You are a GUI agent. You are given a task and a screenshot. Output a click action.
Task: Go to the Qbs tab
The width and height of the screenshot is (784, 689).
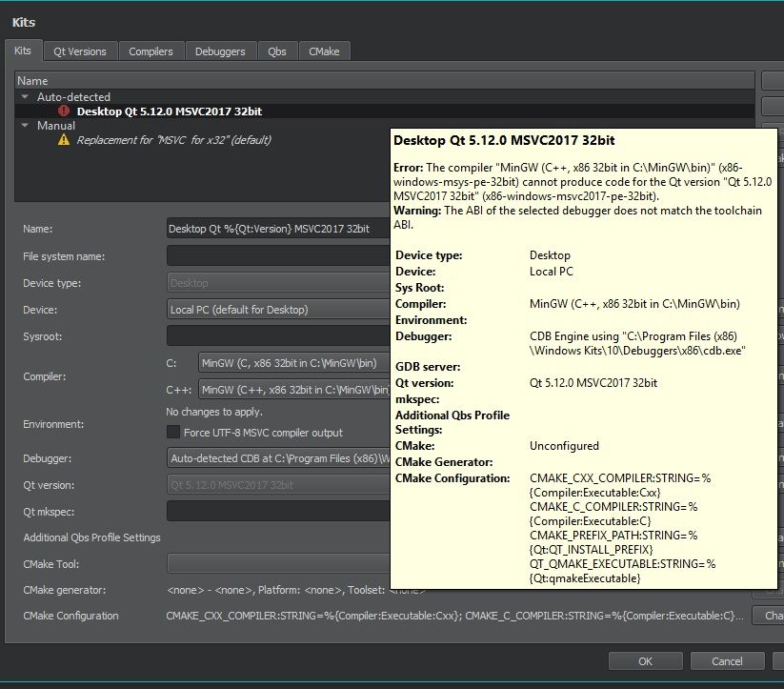coord(277,51)
